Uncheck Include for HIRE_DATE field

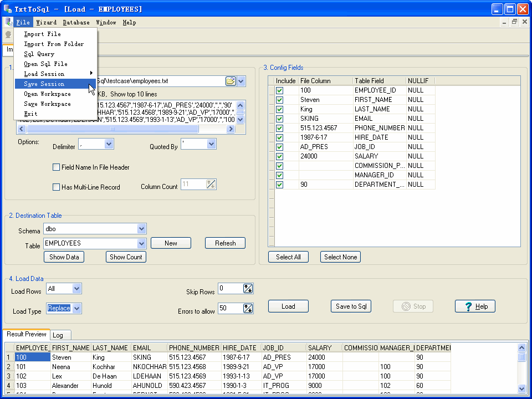coord(279,138)
